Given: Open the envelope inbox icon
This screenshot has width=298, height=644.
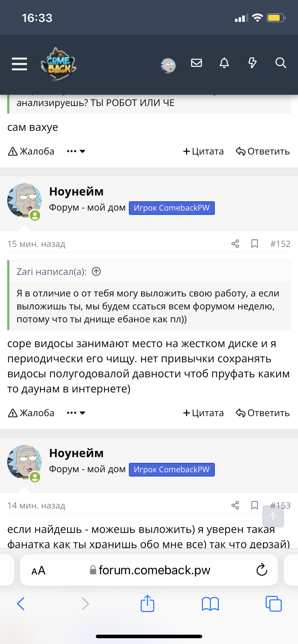Looking at the screenshot, I should tap(197, 63).
